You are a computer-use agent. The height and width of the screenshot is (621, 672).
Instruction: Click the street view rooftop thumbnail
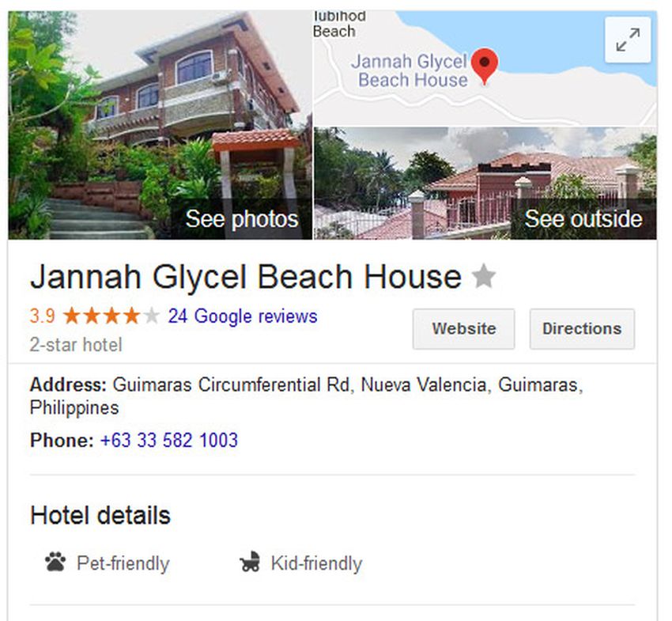pos(485,183)
